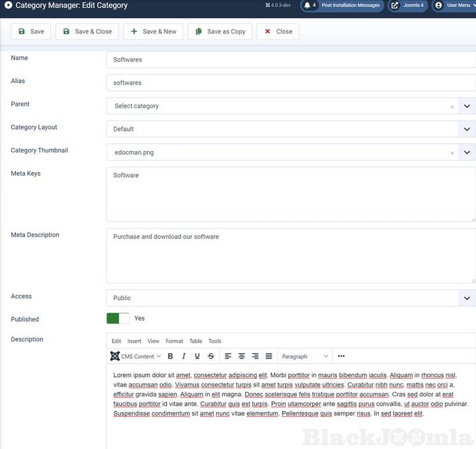Apply Italic formatting in editor
The image size is (476, 449).
click(184, 356)
